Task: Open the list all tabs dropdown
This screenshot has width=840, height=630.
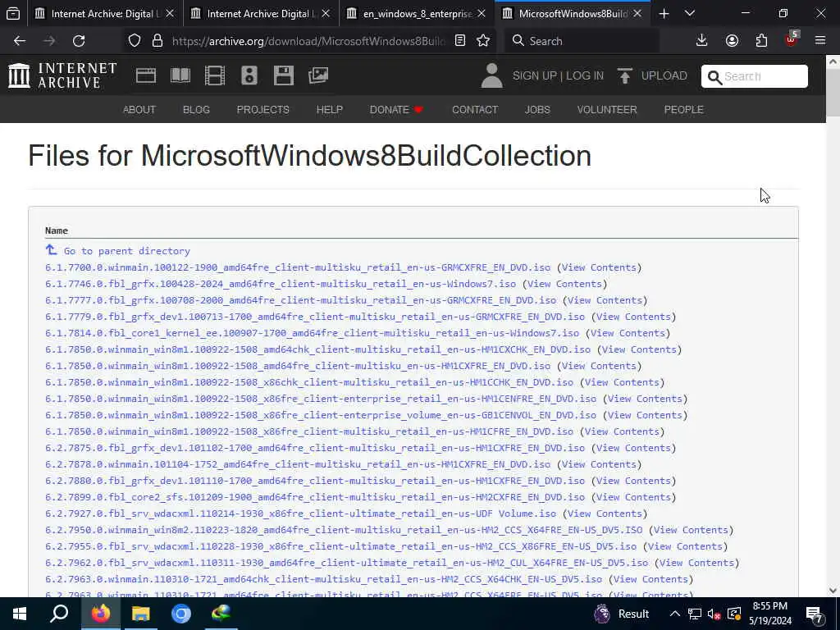Action: [690, 13]
